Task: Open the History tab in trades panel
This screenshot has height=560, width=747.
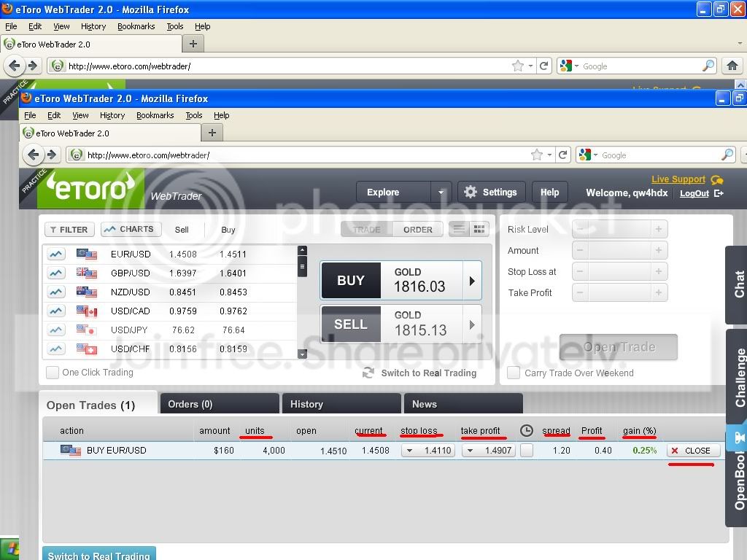Action: (x=341, y=404)
